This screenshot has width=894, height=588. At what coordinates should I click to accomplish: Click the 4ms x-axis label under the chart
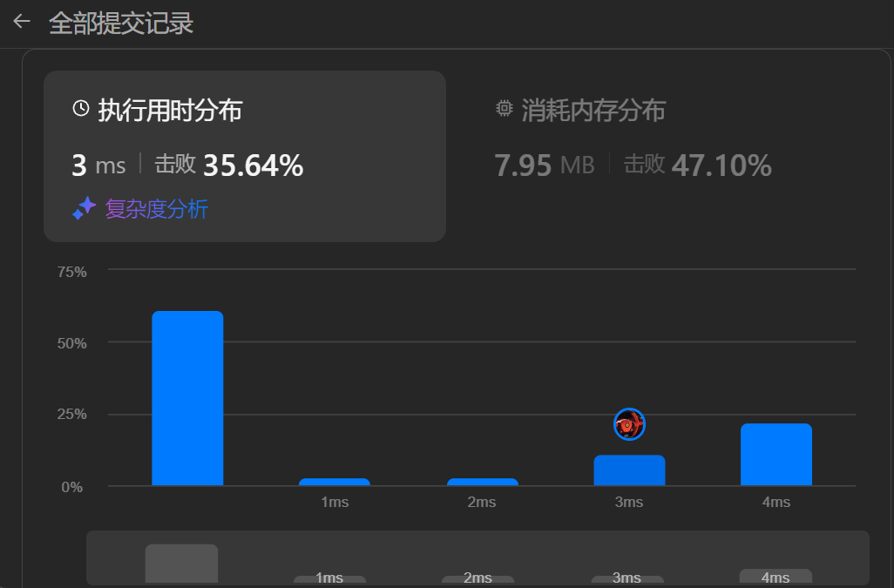pyautogui.click(x=776, y=502)
